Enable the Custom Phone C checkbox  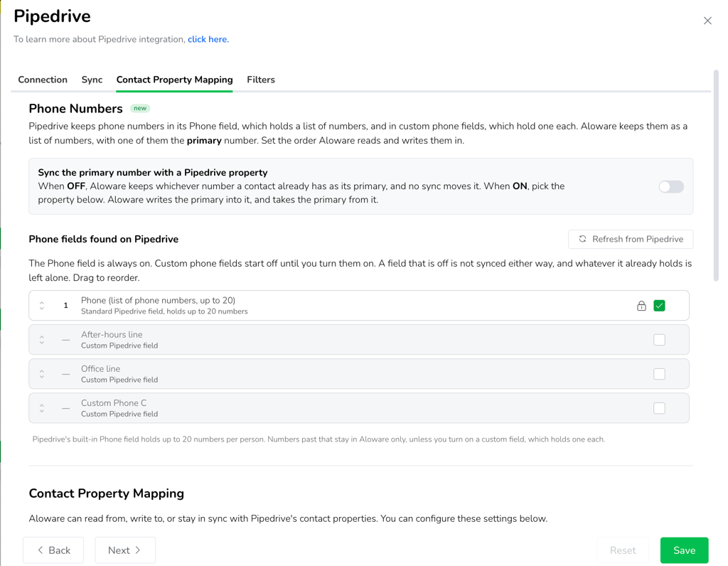[659, 408]
